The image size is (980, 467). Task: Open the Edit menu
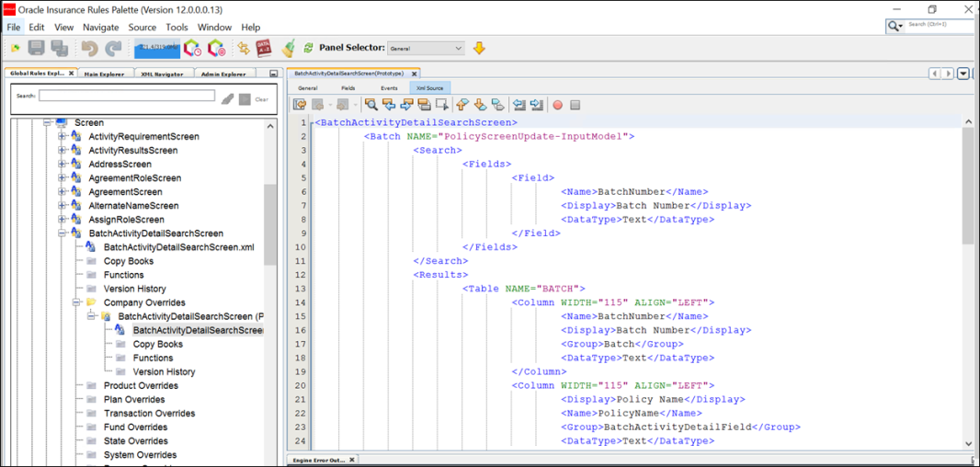tap(37, 27)
